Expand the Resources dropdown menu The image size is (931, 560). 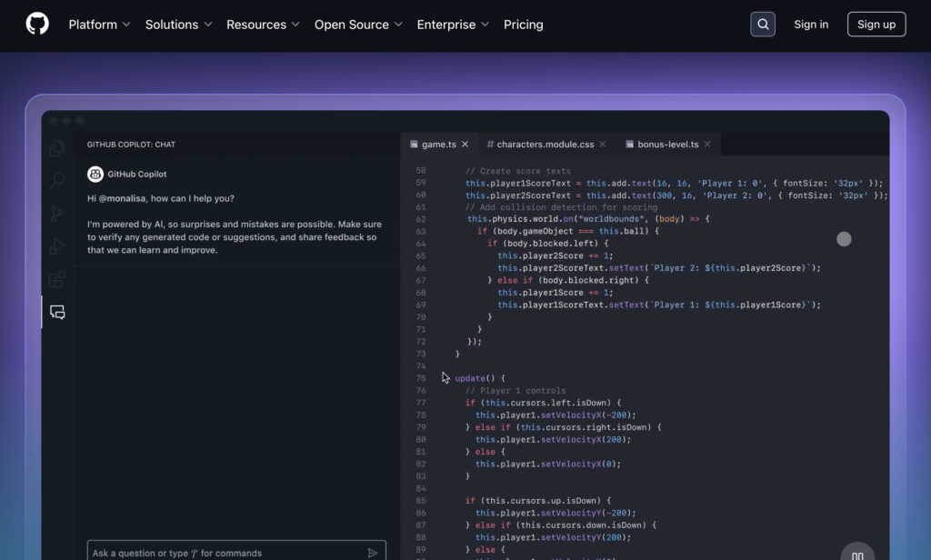tap(263, 25)
